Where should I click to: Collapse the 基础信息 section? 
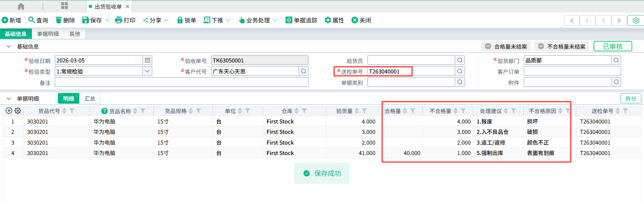(9, 47)
